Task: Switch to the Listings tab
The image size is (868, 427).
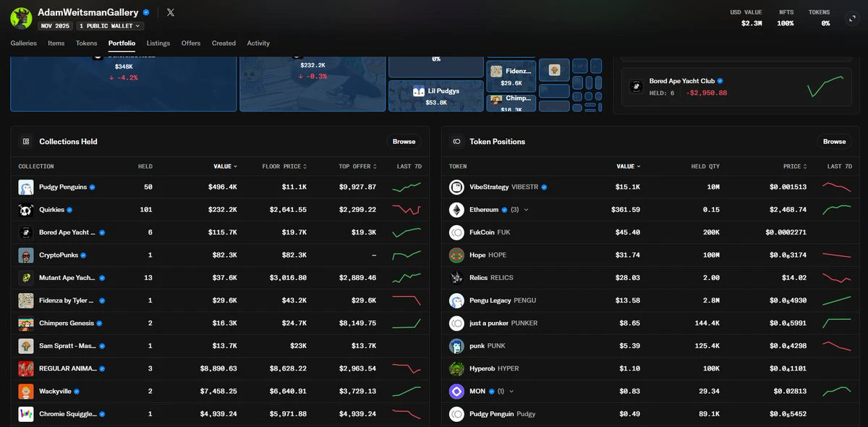Action: point(158,43)
